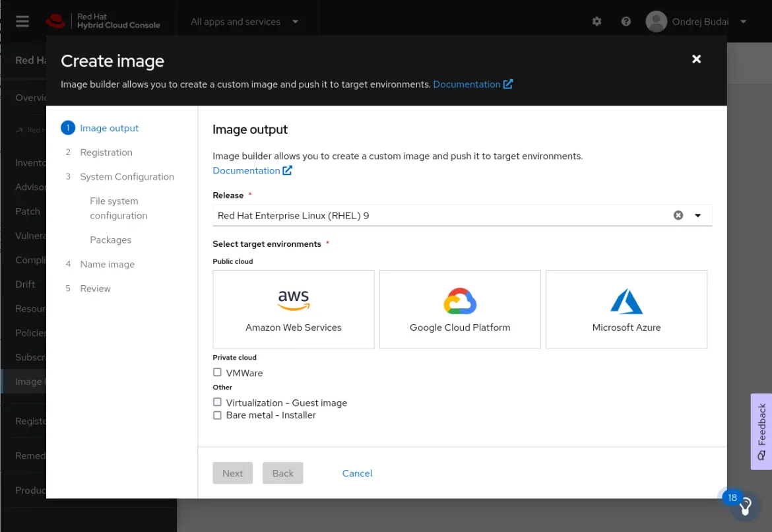Go to the Image output step

tap(109, 128)
